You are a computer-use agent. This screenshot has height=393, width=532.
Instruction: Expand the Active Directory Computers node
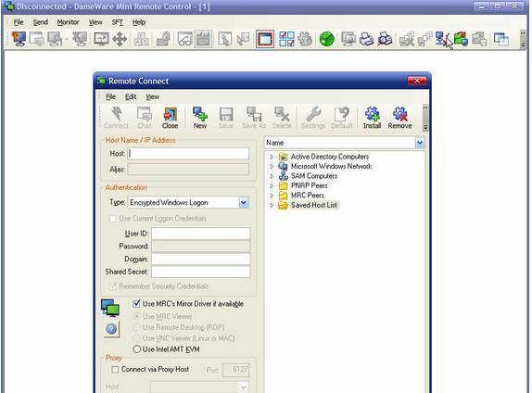click(x=272, y=157)
